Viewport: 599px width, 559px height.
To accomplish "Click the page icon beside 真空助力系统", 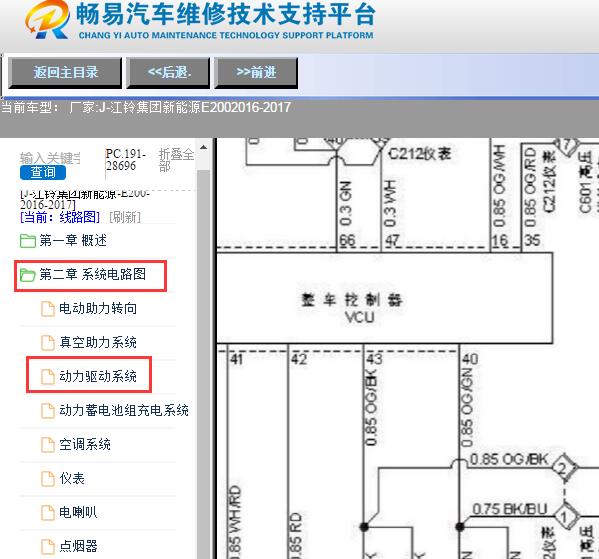I will tap(48, 343).
